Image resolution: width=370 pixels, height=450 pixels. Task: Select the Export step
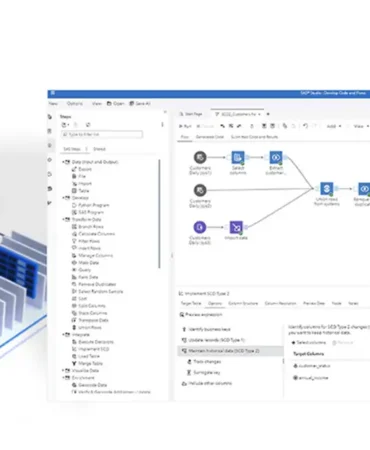tap(82, 169)
